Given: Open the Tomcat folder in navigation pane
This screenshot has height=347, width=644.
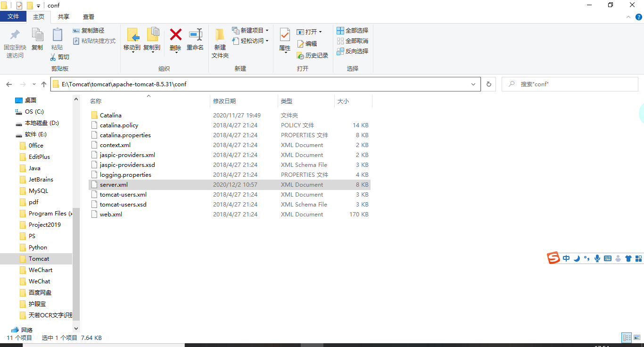Looking at the screenshot, I should [36, 259].
